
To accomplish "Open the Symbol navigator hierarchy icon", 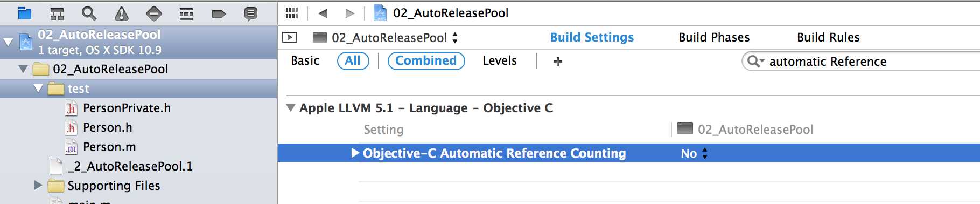I will click(57, 13).
